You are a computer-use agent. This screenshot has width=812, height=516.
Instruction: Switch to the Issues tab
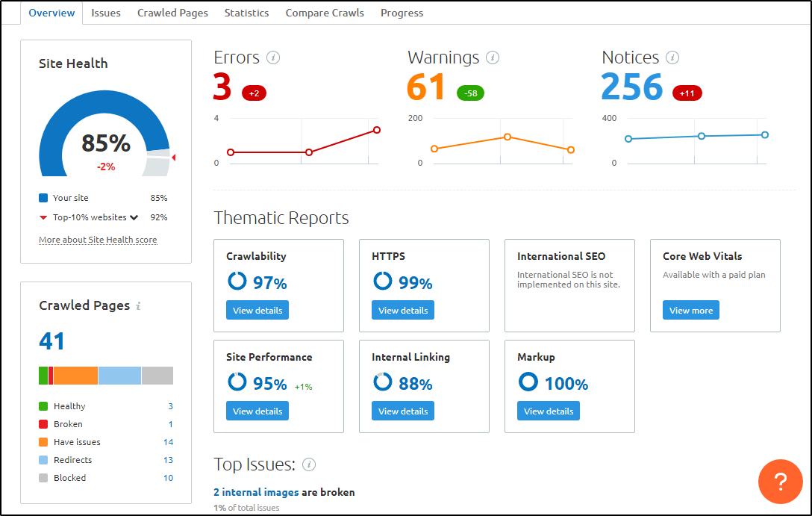click(x=106, y=13)
